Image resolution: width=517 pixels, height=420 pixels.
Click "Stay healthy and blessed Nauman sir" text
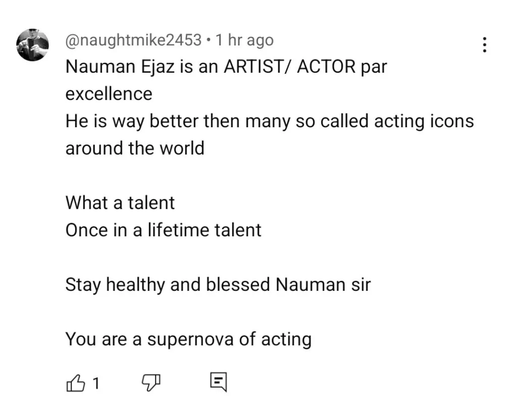point(218,285)
